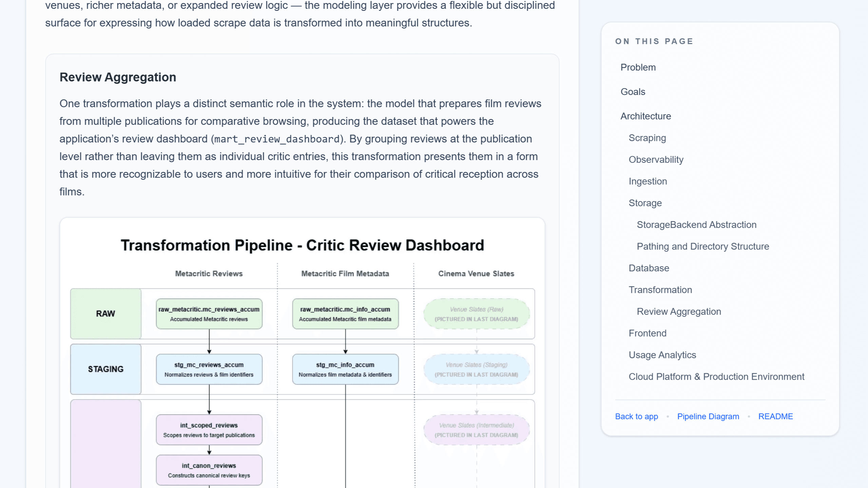Navigate to the Frontend section
Image resolution: width=868 pixels, height=488 pixels.
[647, 333]
